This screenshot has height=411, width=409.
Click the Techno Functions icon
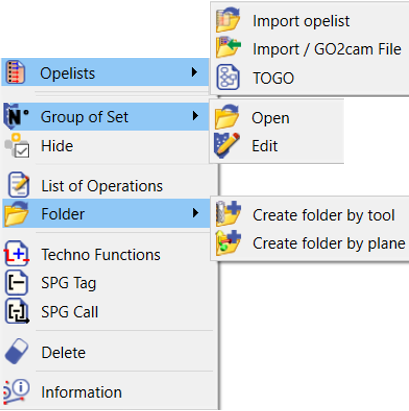17,254
